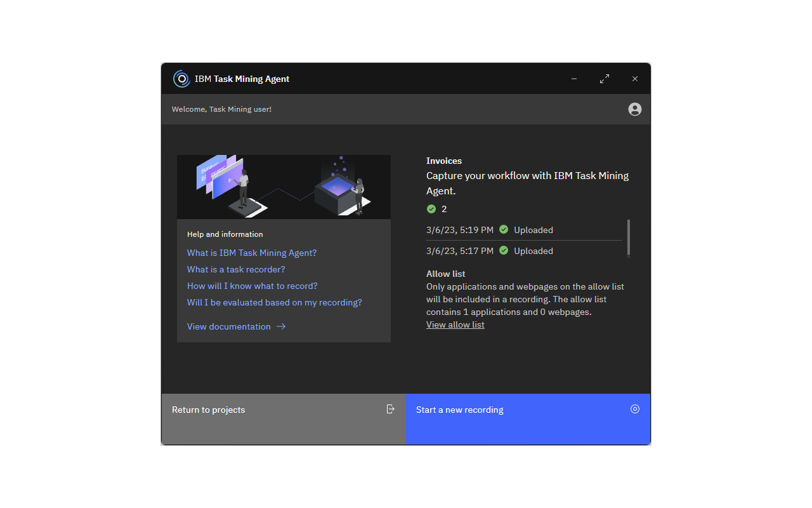This screenshot has height=508, width=812.
Task: Open the user profile avatar icon
Action: click(x=635, y=109)
